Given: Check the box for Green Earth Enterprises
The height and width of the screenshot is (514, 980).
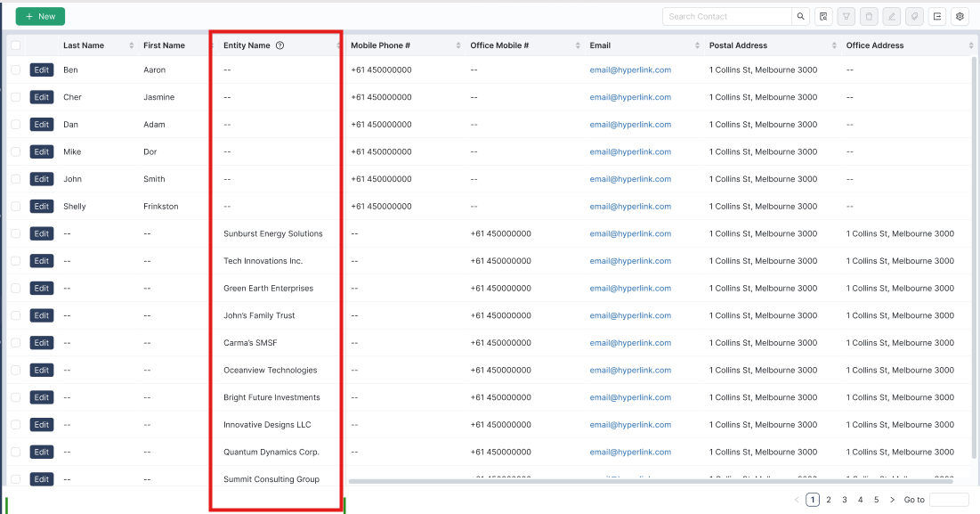Looking at the screenshot, I should click(16, 289).
